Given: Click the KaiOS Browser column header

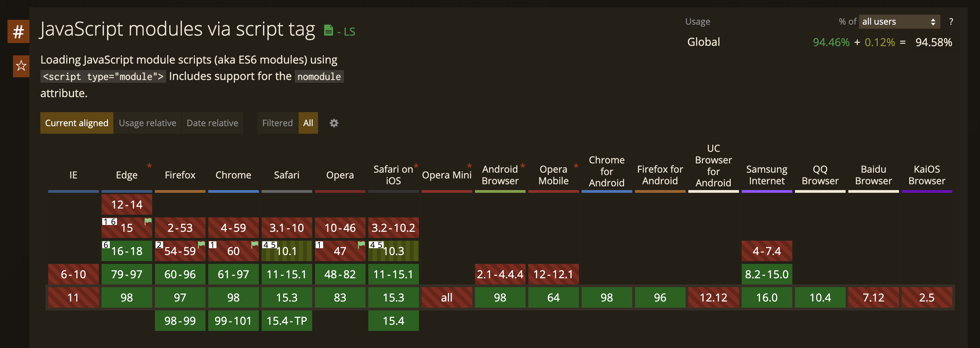Looking at the screenshot, I should pyautogui.click(x=927, y=175).
